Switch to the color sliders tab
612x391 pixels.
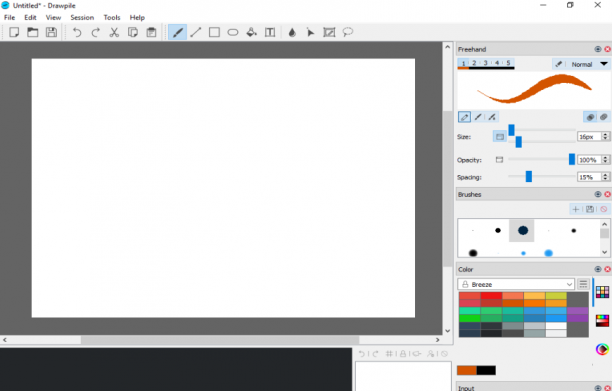(x=602, y=321)
